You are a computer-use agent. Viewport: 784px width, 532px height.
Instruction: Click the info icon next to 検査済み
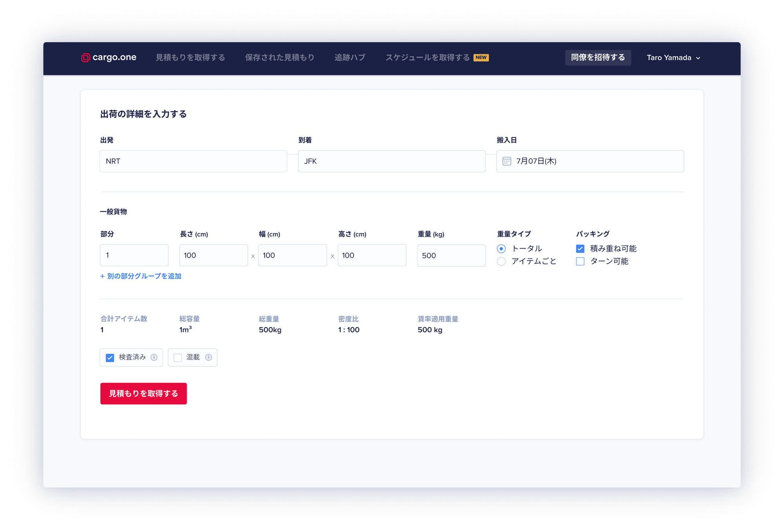tap(154, 357)
